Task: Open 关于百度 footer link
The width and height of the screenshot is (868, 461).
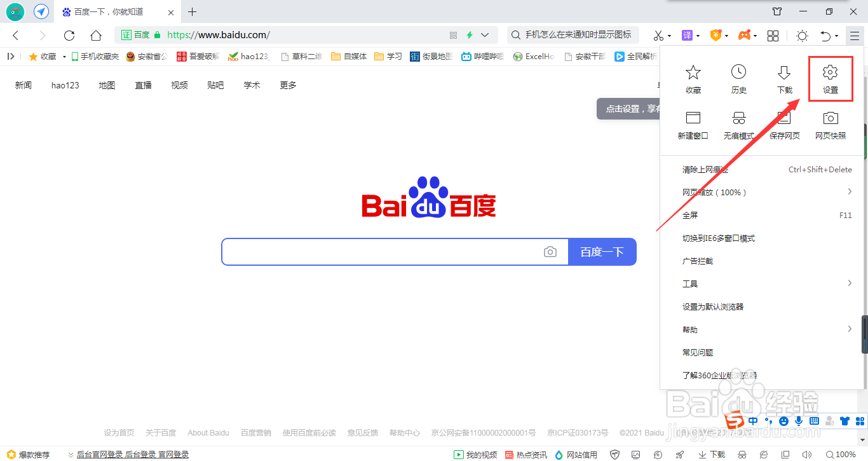Action: [x=161, y=432]
